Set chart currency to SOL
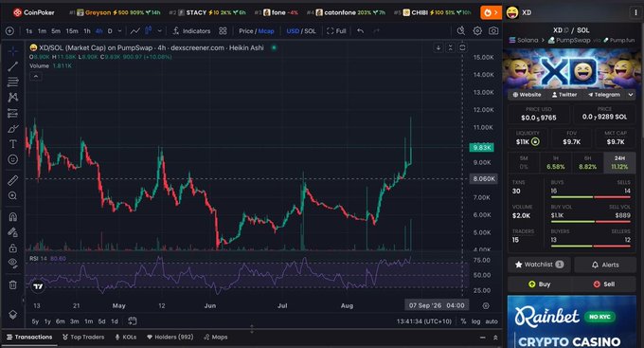This screenshot has width=644, height=348. [x=310, y=31]
